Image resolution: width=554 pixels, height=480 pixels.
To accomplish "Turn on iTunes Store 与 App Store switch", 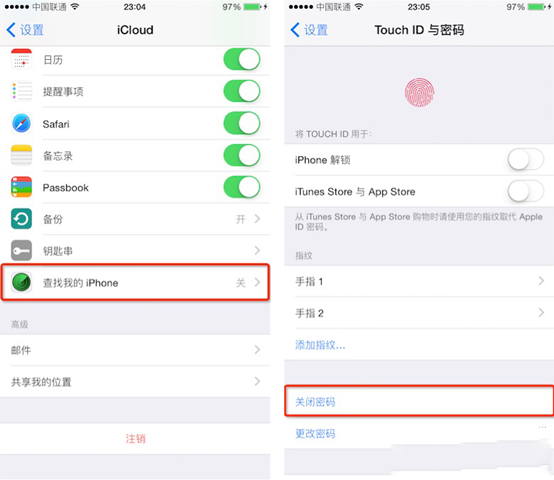I will [525, 191].
